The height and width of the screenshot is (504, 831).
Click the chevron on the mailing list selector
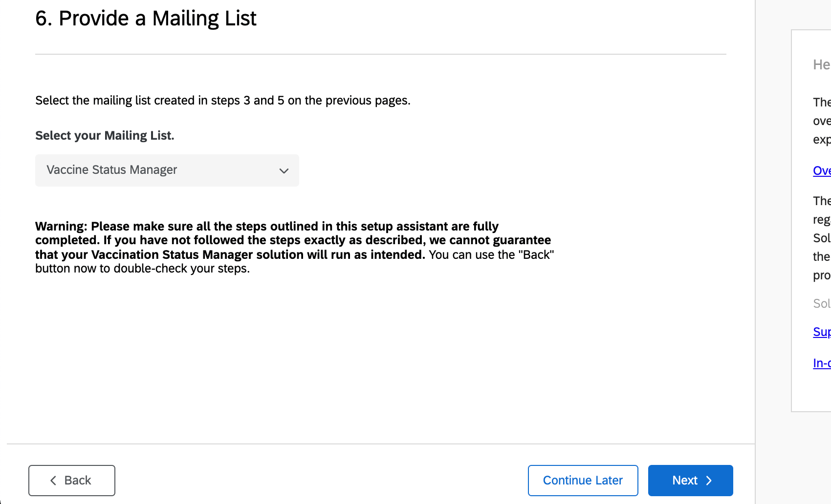click(284, 170)
